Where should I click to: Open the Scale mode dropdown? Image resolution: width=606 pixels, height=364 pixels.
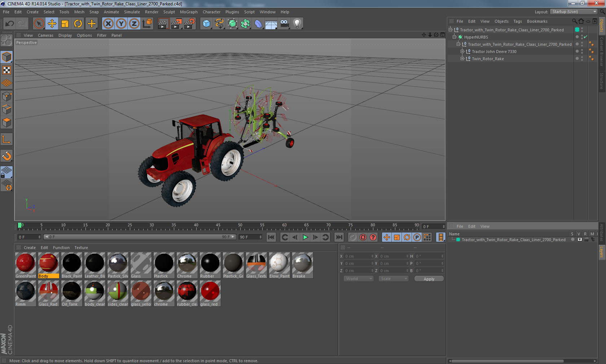click(x=394, y=279)
